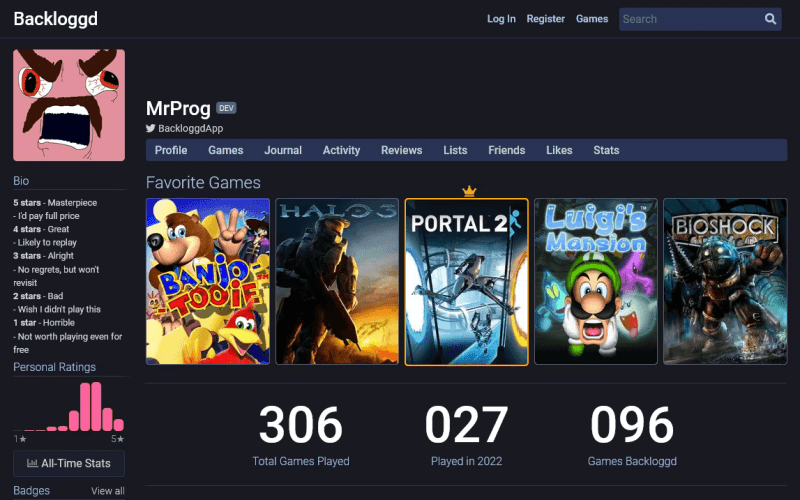The height and width of the screenshot is (500, 800).
Task: Open the Halo 3 game cover
Action: click(337, 282)
